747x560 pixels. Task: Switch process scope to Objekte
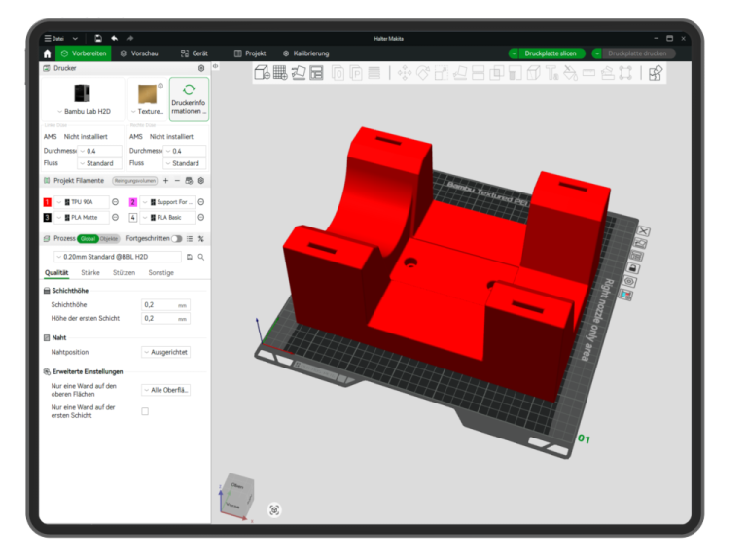pos(110,238)
